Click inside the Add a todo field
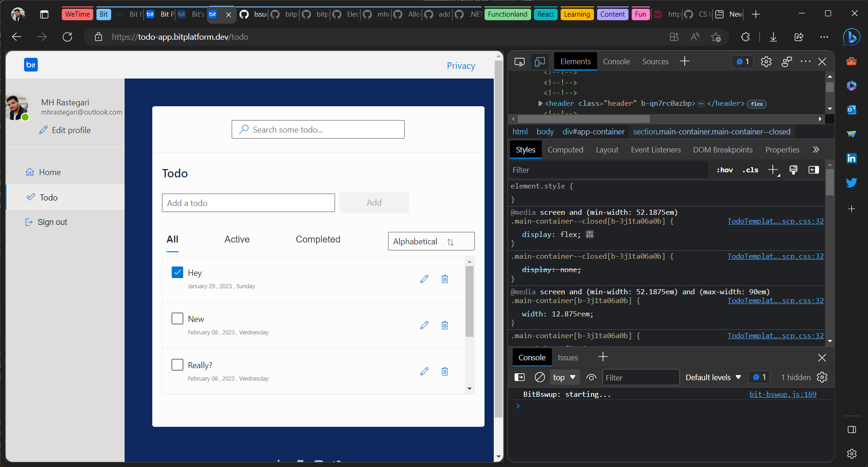The height and width of the screenshot is (467, 868). [248, 202]
